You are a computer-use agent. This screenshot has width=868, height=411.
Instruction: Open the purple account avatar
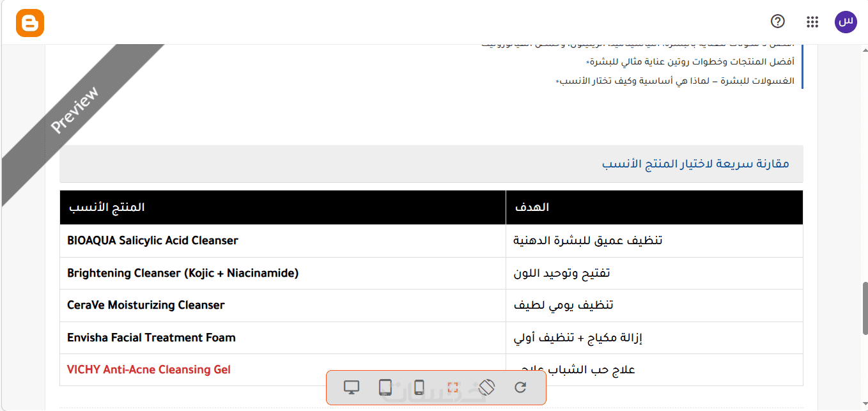pos(846,22)
